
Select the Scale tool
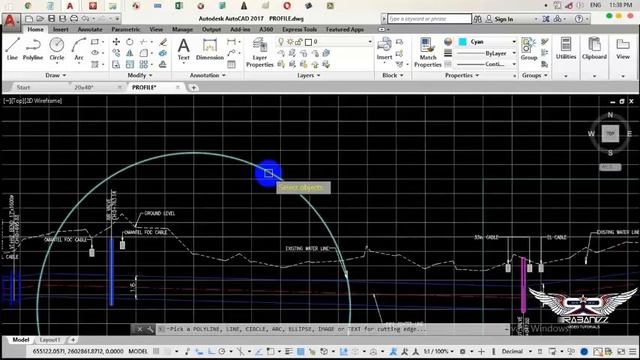tap(129, 64)
